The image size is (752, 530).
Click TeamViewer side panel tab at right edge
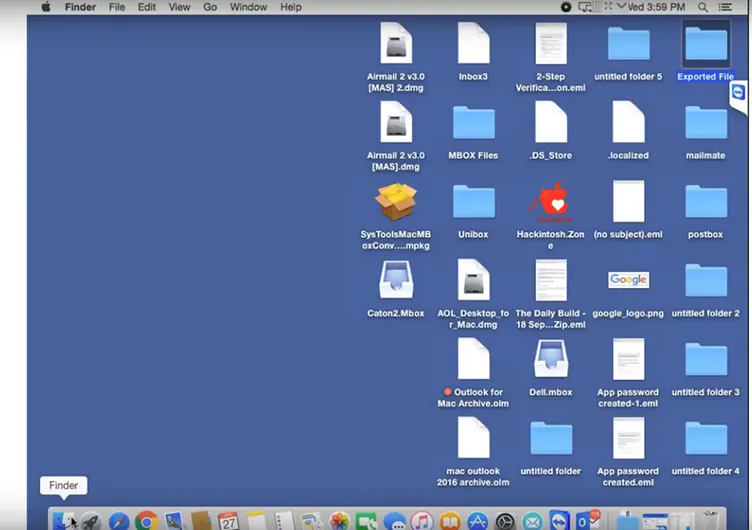click(739, 93)
